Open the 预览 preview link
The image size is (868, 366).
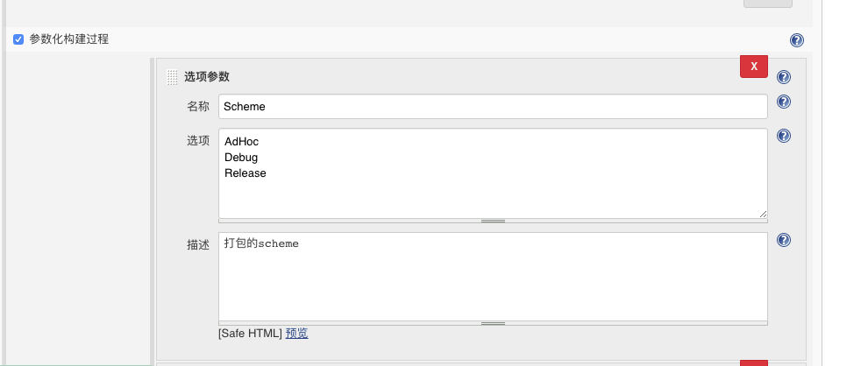point(296,334)
